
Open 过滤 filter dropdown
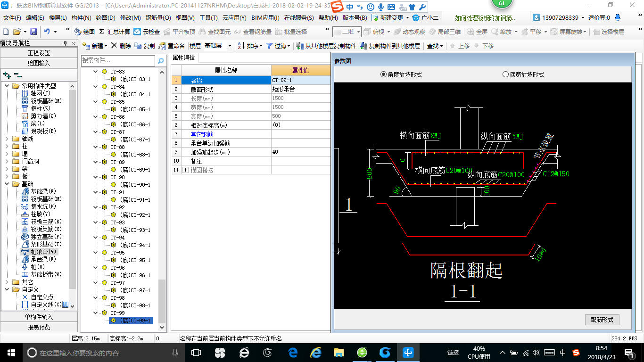point(278,46)
